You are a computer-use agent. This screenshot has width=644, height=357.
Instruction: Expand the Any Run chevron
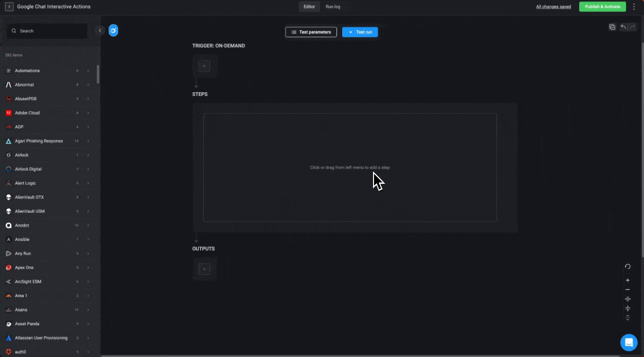click(x=88, y=253)
